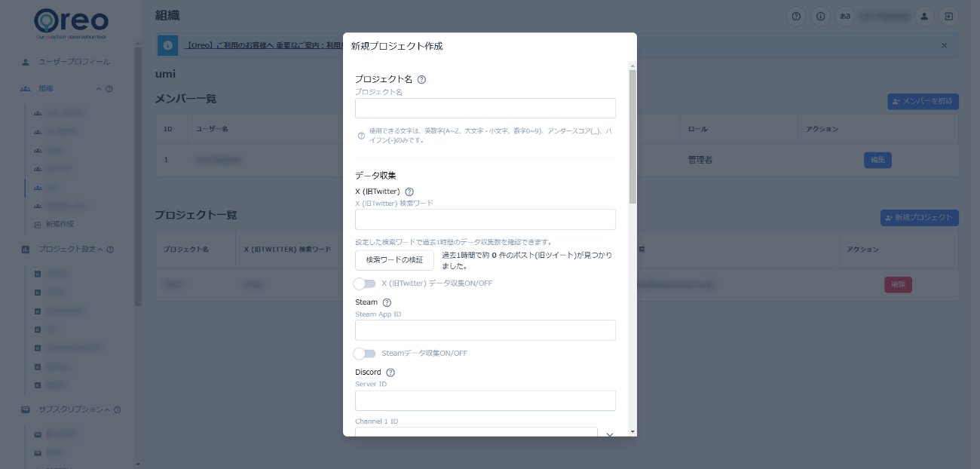
Task: Click the sidebar's vertical scrollbar thumb
Action: coord(138,177)
